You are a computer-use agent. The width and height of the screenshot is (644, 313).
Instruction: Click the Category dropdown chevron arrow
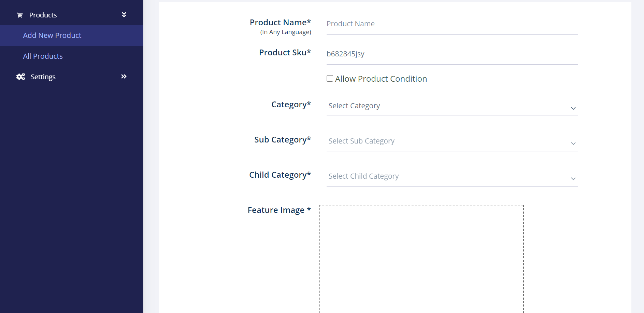573,108
